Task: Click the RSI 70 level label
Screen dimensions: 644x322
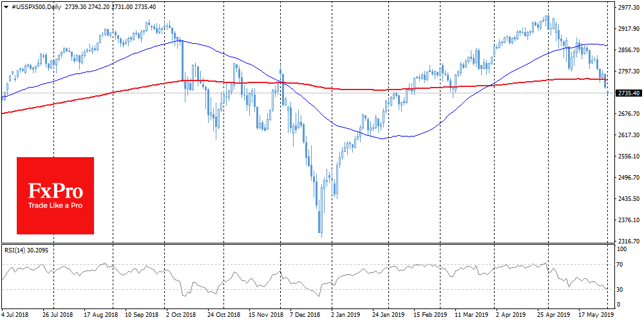Action: coord(621,264)
